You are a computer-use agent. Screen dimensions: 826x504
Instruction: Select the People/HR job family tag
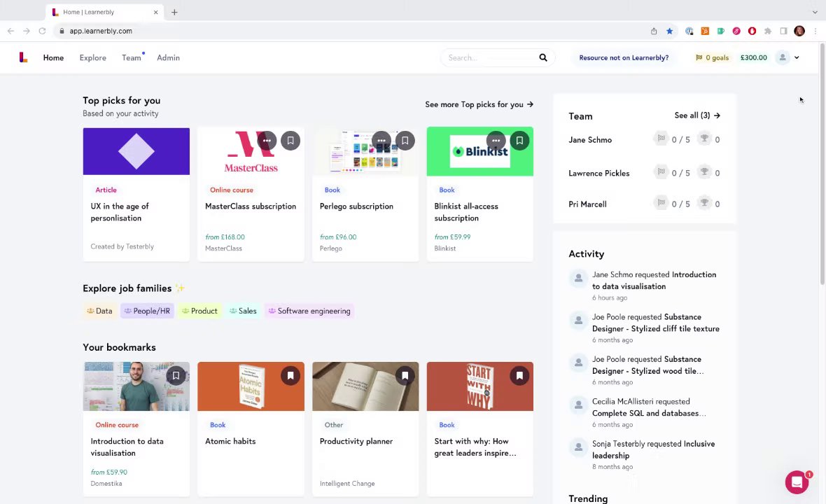click(x=147, y=311)
